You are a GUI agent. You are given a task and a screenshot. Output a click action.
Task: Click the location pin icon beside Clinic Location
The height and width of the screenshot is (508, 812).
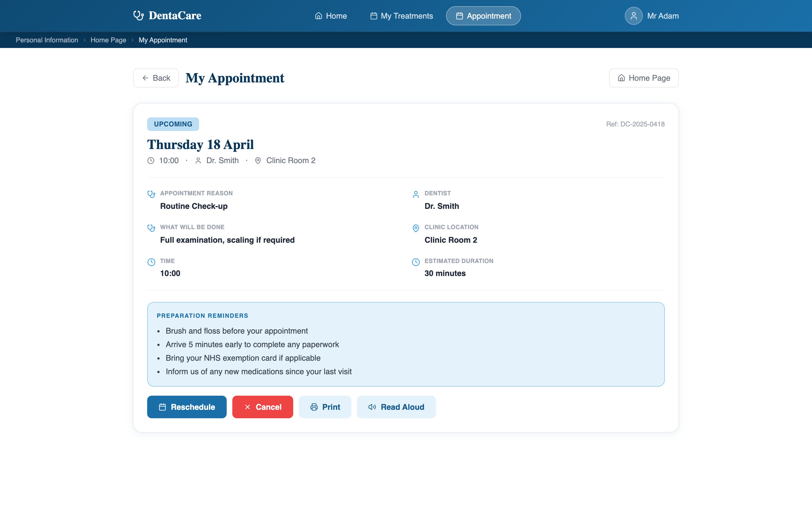point(416,228)
